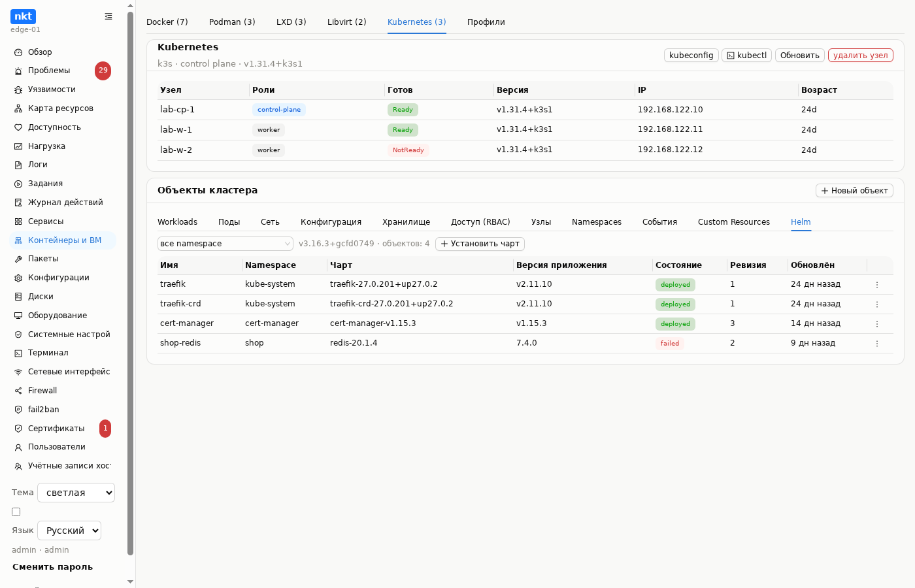Image resolution: width=915 pixels, height=588 pixels.
Task: Open the Тема светлая dropdown
Action: coord(76,493)
